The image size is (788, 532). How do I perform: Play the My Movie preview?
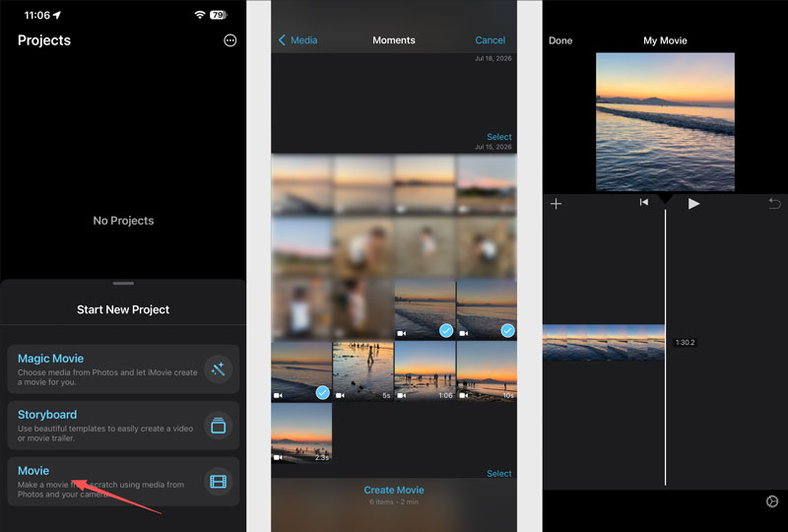[x=693, y=204]
